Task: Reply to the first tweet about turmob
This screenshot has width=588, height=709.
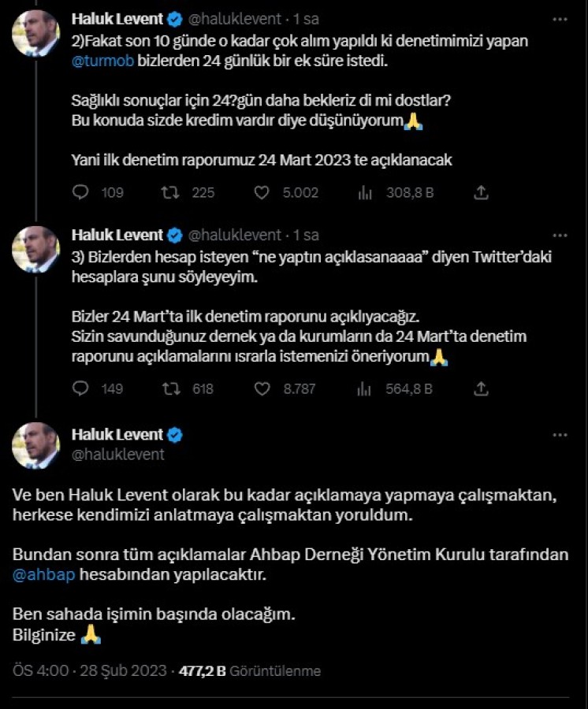Action: [80, 192]
